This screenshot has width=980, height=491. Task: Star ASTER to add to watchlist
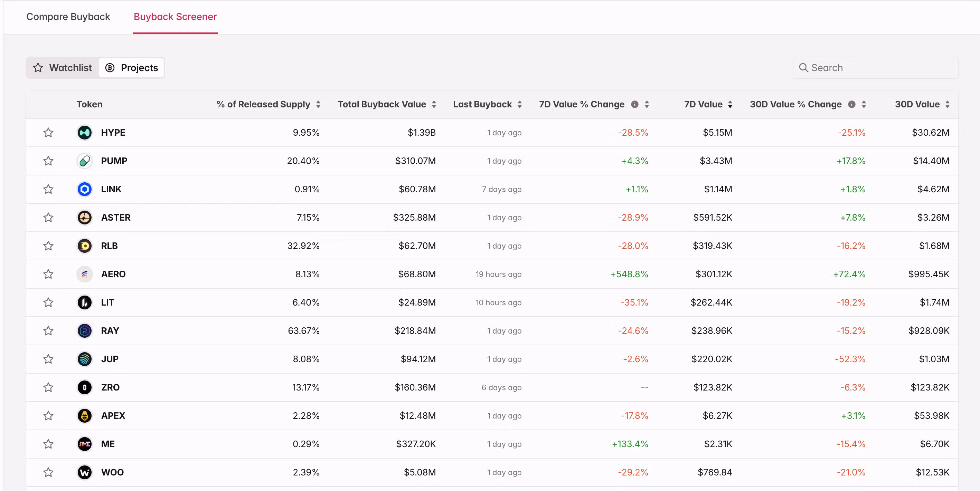coord(48,218)
